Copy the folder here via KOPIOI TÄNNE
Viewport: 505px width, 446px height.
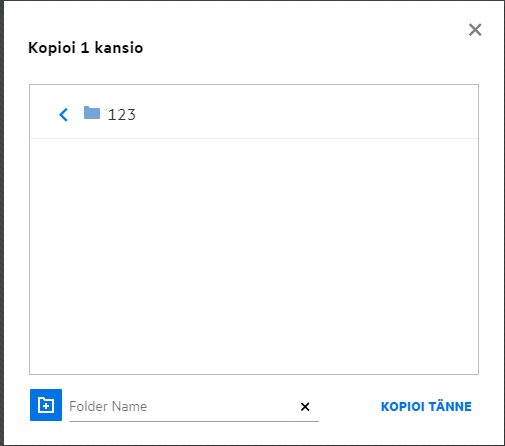coord(426,407)
